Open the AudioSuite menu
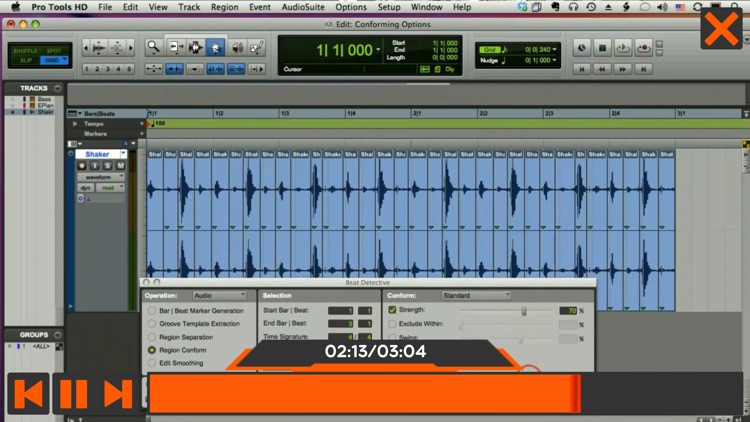The width and height of the screenshot is (750, 422). click(x=303, y=7)
